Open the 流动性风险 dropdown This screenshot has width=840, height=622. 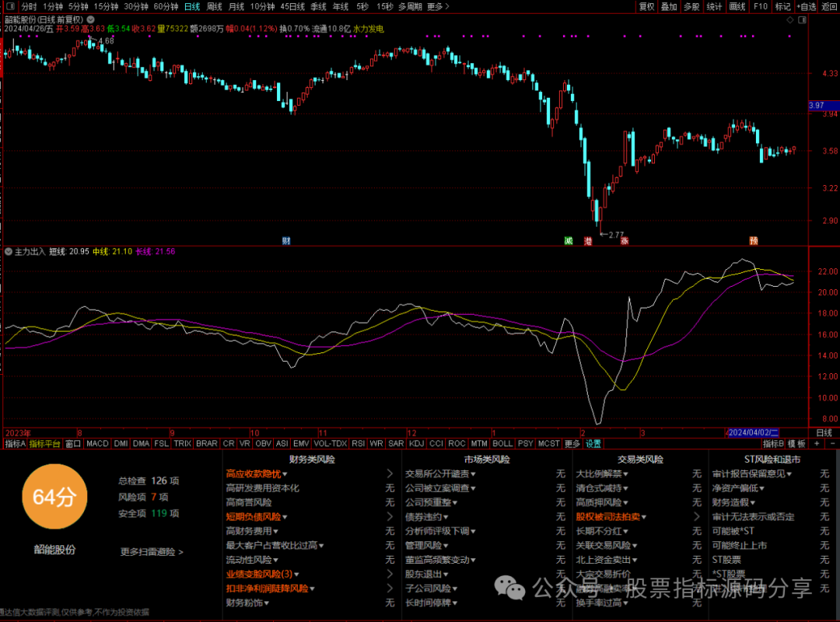252,559
